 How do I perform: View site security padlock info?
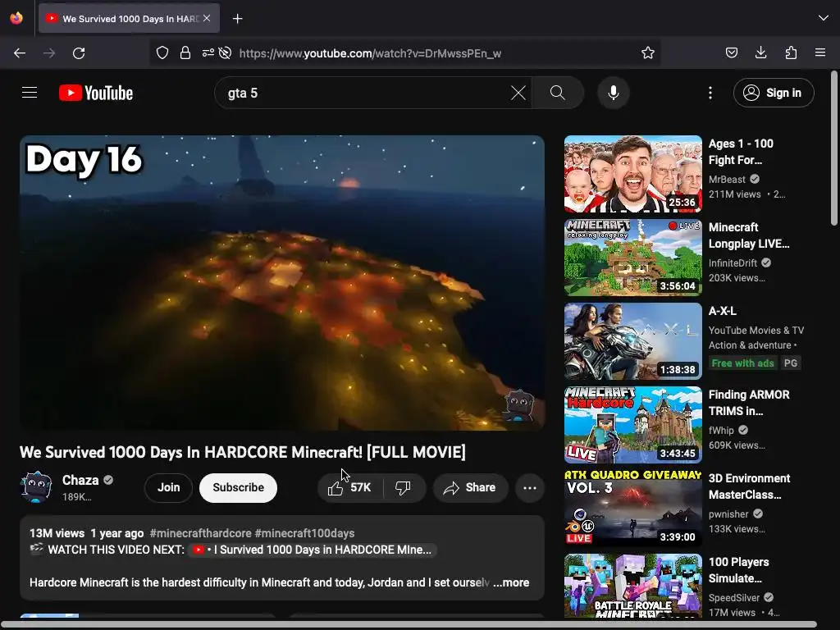(x=185, y=52)
